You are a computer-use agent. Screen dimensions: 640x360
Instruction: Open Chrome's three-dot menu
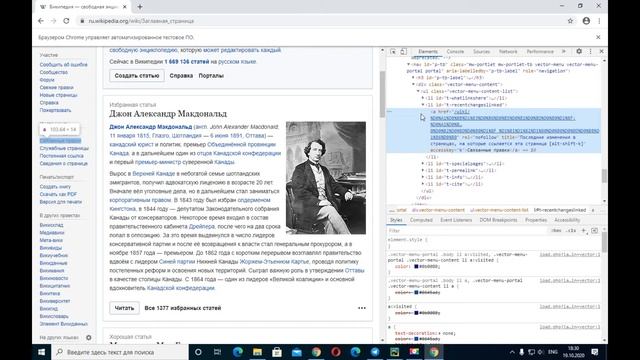coord(599,21)
